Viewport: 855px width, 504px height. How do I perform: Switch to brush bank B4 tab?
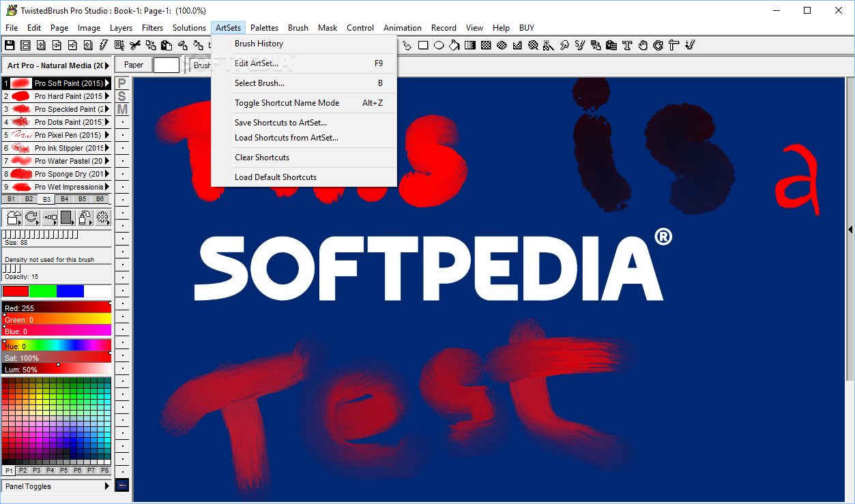pyautogui.click(x=64, y=199)
